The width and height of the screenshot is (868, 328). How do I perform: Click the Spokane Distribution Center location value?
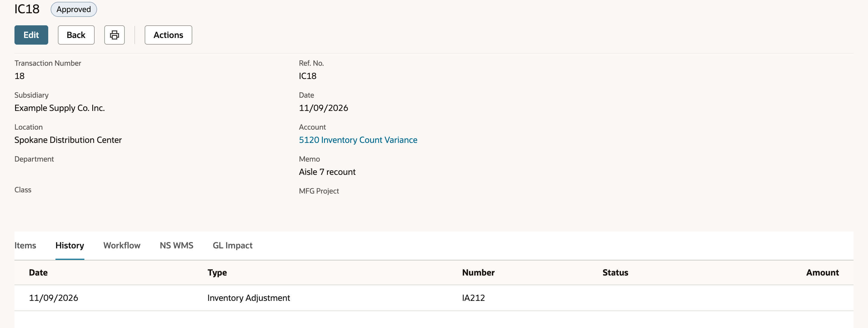[x=68, y=140]
